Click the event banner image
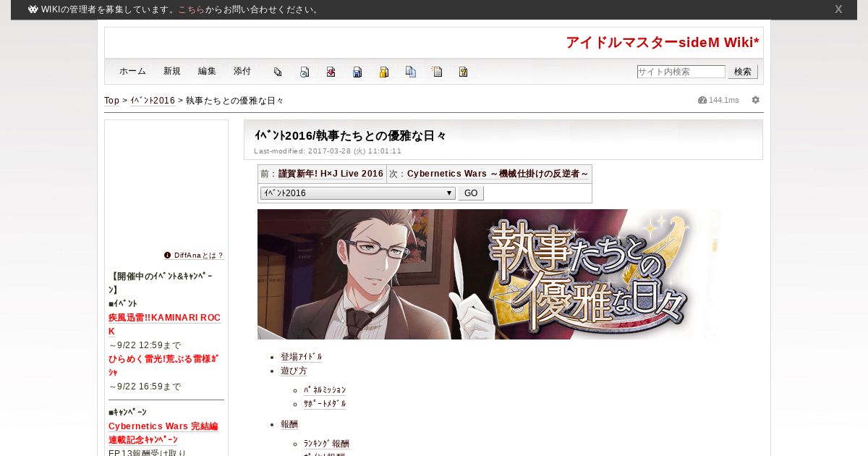 [488, 274]
